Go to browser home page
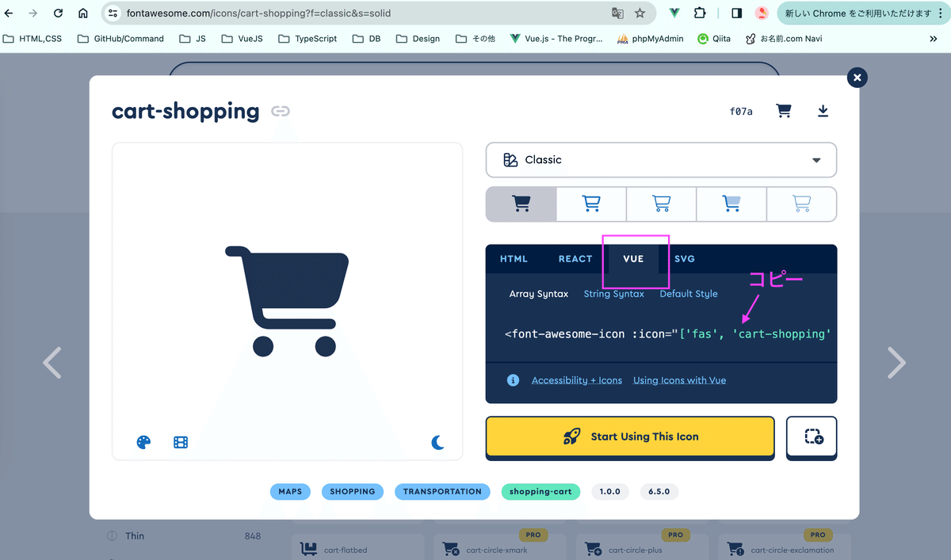 click(83, 13)
